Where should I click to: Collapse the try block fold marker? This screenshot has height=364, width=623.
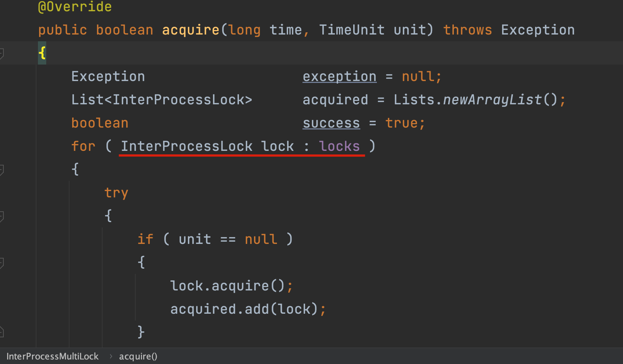2,216
